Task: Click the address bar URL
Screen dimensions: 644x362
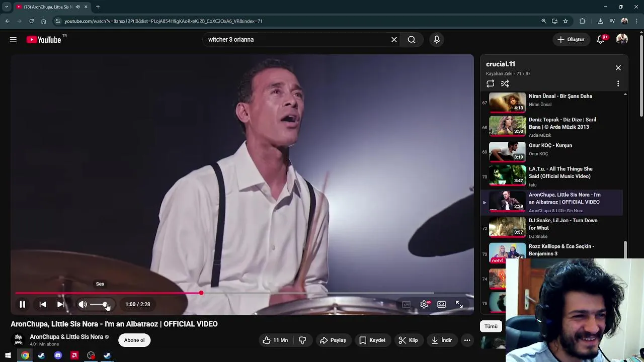Action: (164, 21)
